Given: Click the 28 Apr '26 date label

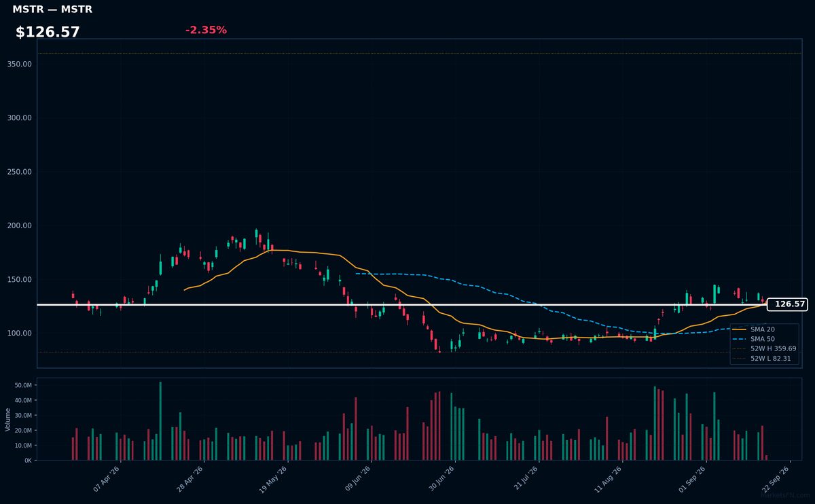Looking at the screenshot, I should (x=191, y=478).
